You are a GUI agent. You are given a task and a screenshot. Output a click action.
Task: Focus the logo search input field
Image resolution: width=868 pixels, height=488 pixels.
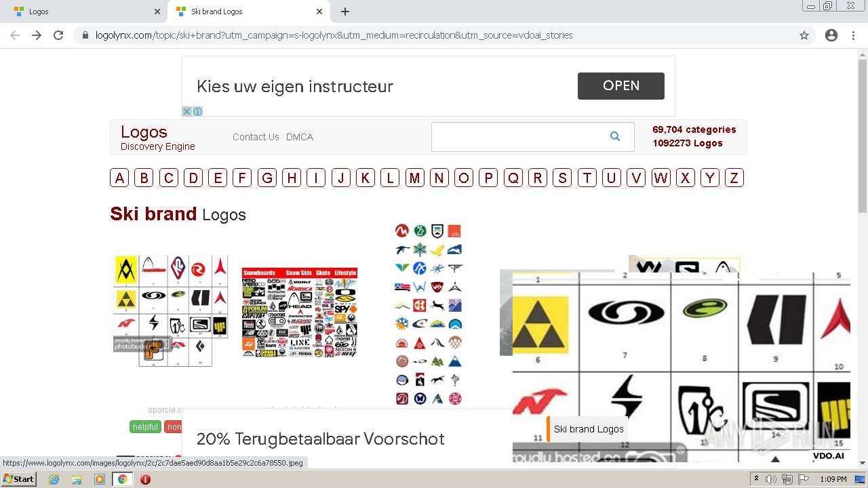tap(518, 137)
